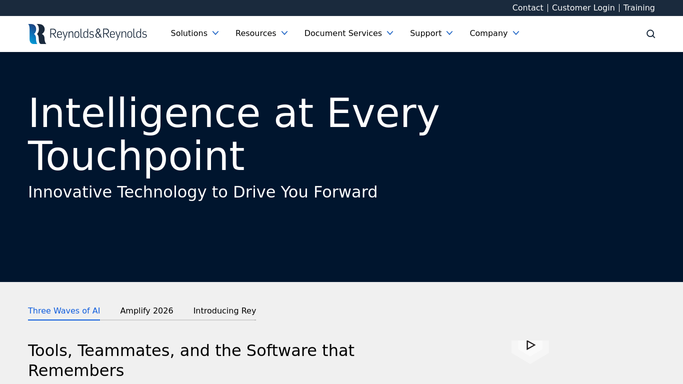Open the Resources menu
The image size is (683, 384).
[x=256, y=33]
